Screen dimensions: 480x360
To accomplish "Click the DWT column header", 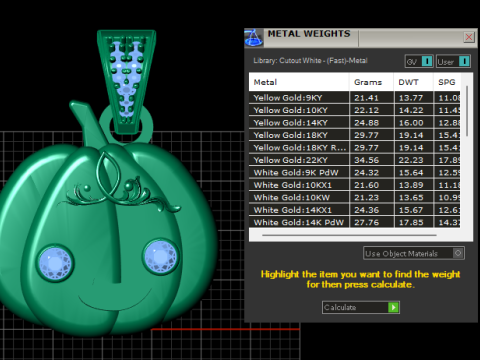I will click(413, 82).
